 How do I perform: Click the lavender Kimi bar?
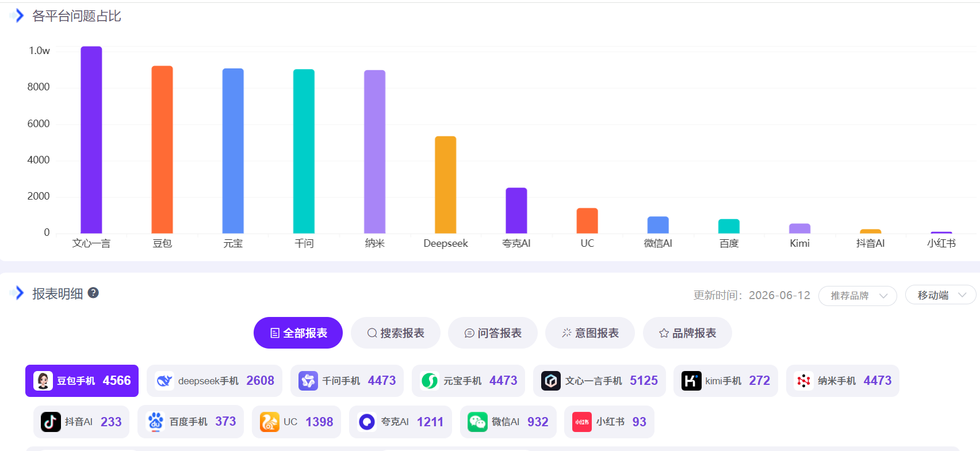tap(799, 228)
